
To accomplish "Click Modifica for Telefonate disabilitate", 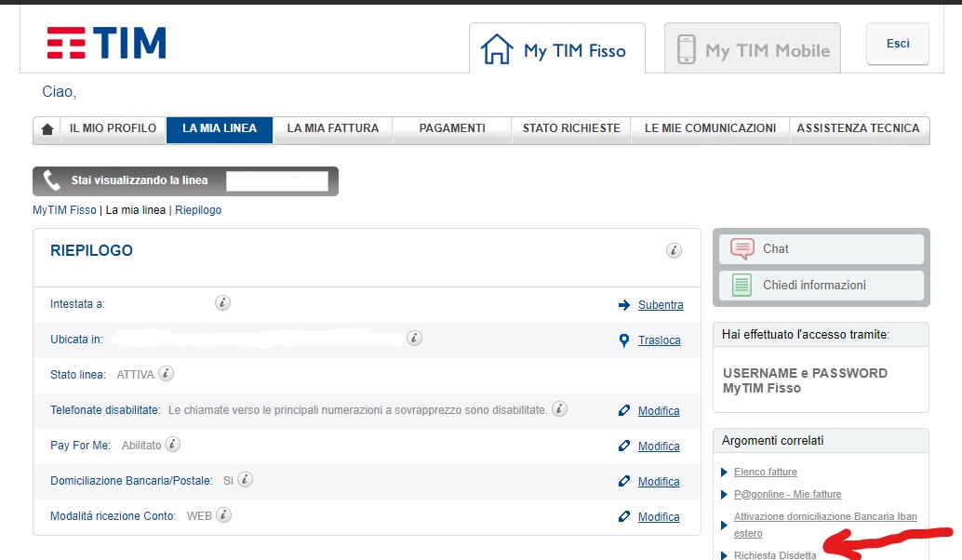I will 659,411.
